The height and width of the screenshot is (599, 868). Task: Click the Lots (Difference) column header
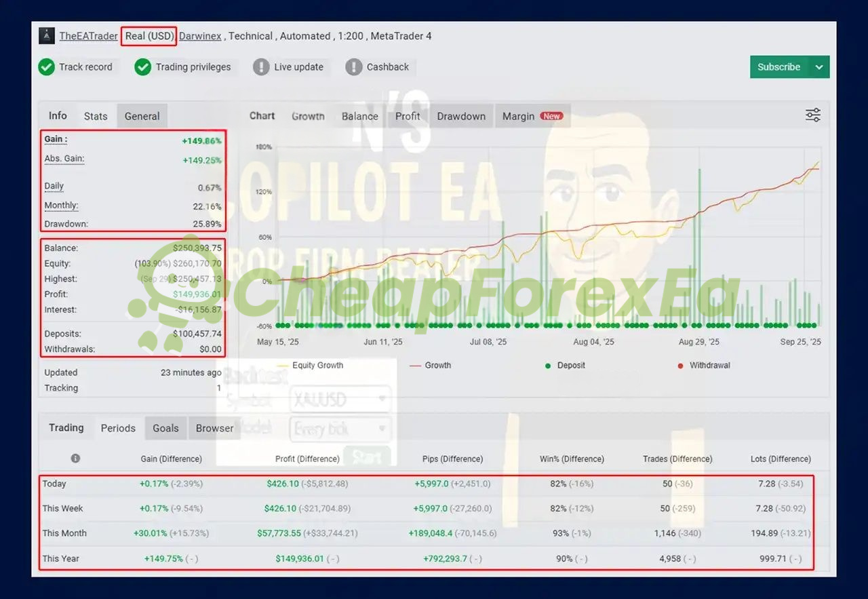[781, 459]
